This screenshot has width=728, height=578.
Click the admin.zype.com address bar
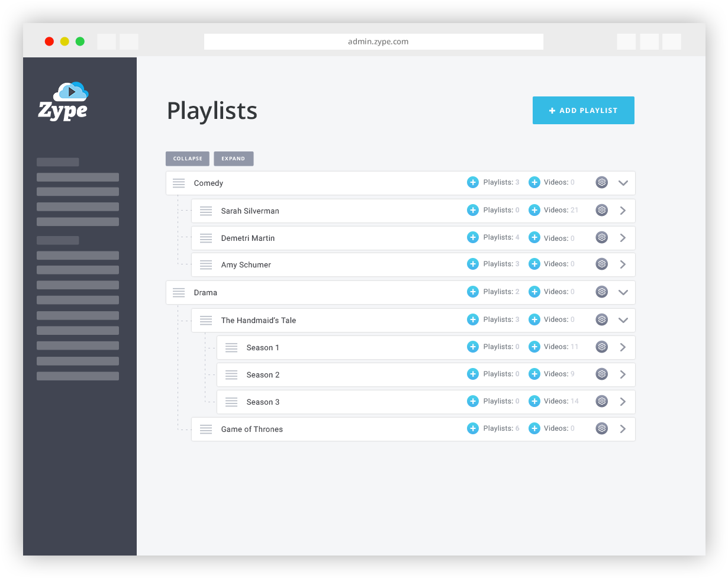click(373, 41)
